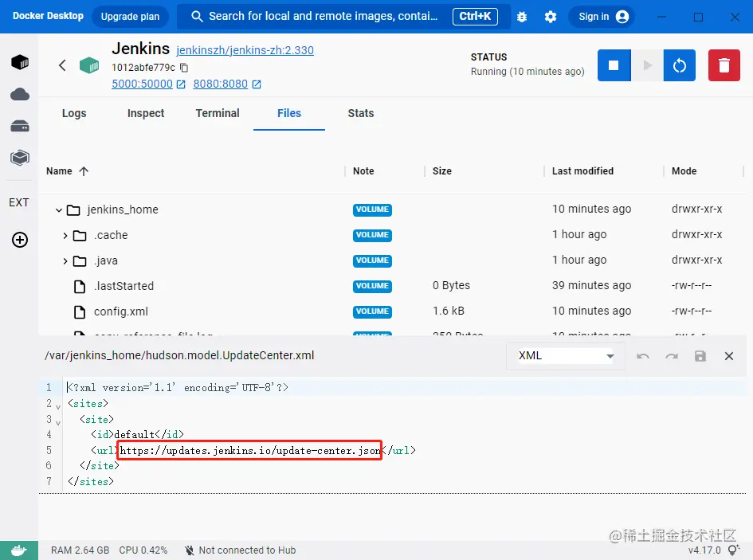Click the Upgrade plan button

point(130,16)
